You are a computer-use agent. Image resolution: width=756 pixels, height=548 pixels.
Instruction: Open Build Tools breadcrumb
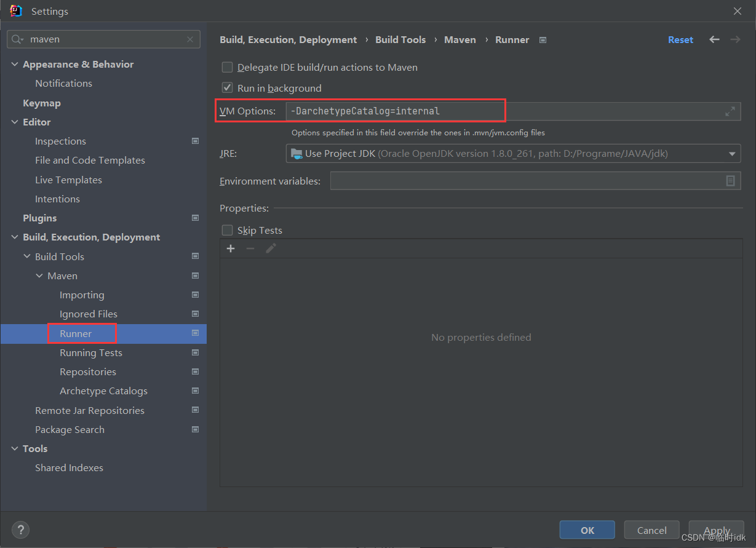400,39
